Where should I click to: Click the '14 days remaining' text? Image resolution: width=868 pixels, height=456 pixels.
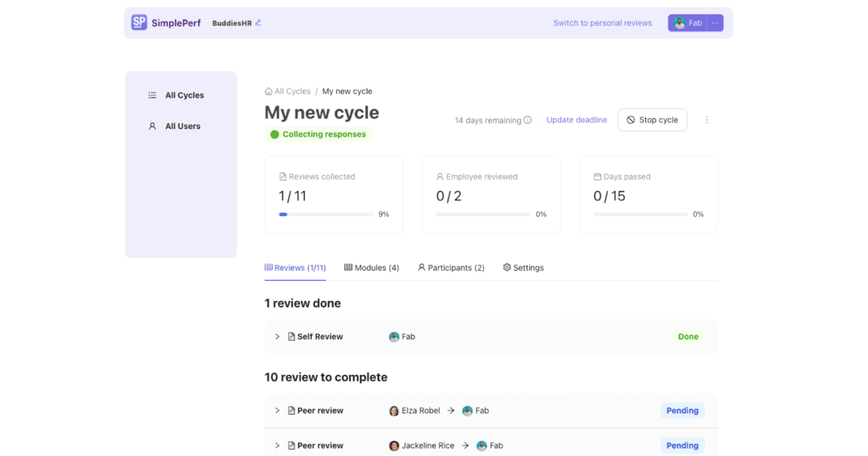[488, 120]
